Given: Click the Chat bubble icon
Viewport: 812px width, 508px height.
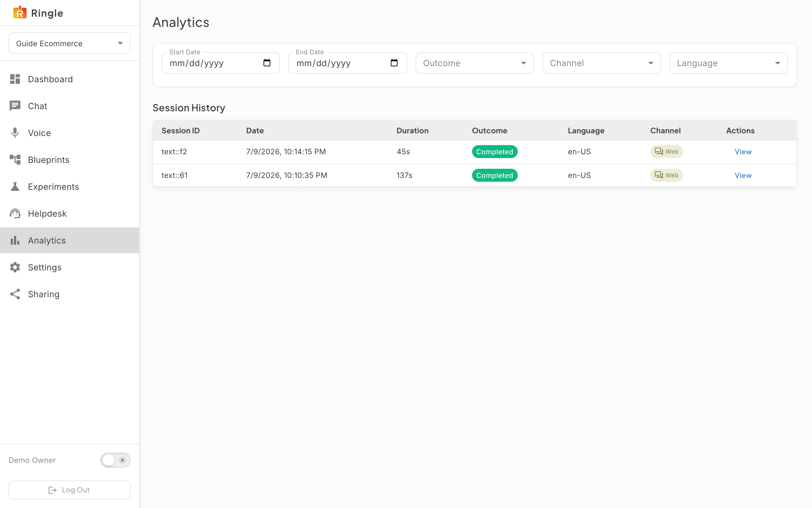Looking at the screenshot, I should [x=15, y=106].
